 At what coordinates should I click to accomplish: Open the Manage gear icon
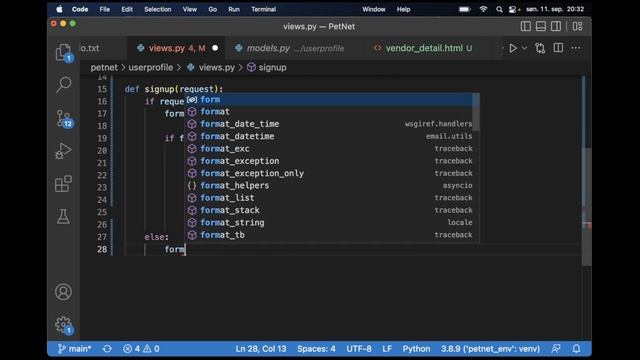[63, 325]
